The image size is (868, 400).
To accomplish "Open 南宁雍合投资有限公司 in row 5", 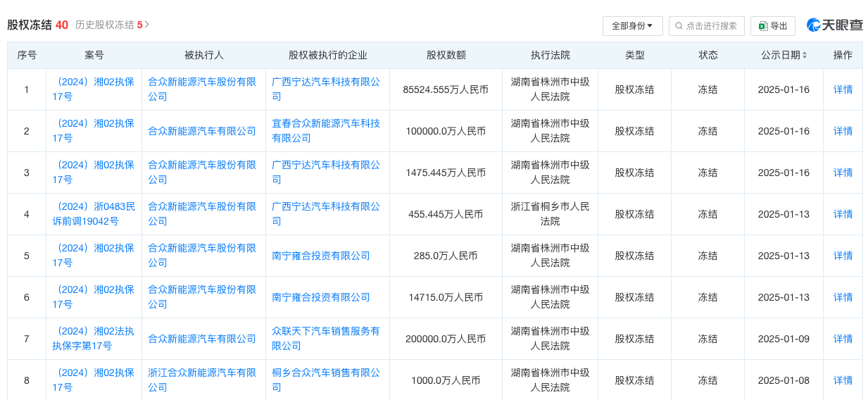I will coord(321,256).
